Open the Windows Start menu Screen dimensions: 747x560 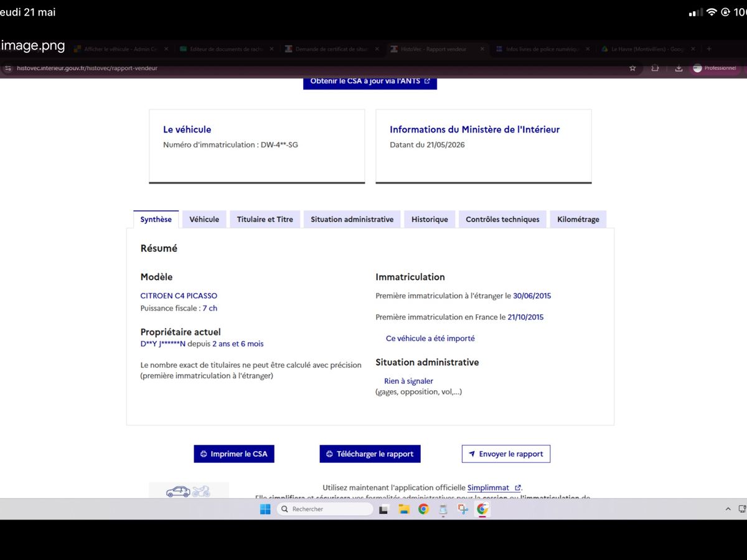(x=265, y=509)
